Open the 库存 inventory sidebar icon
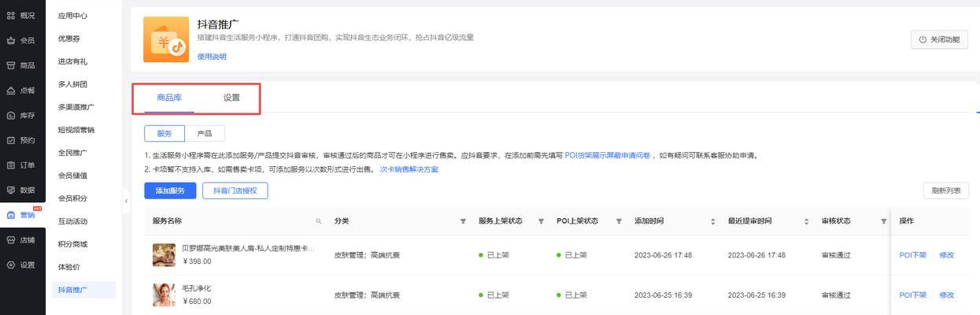The height and width of the screenshot is (315, 980). [11, 116]
